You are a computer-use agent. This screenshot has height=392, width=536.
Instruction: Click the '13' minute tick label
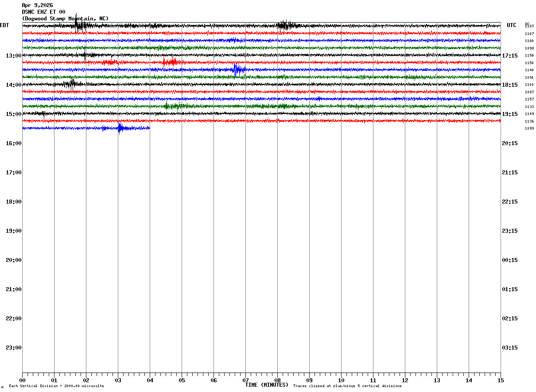point(437,380)
